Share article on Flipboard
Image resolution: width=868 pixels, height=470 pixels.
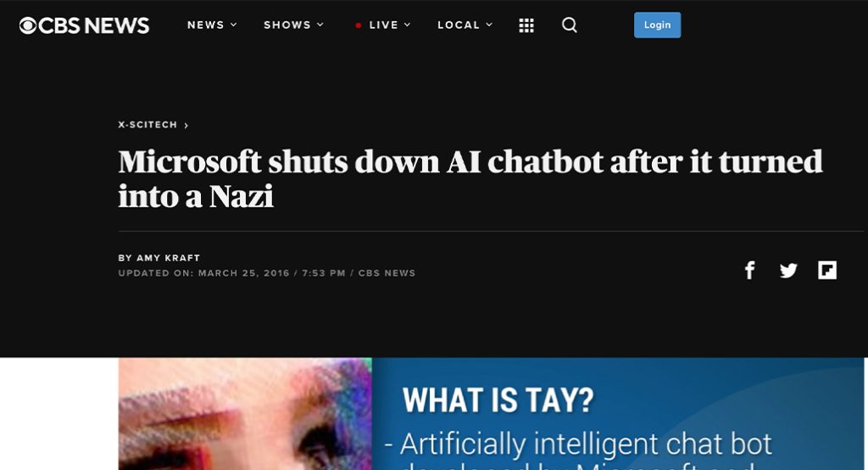827,271
